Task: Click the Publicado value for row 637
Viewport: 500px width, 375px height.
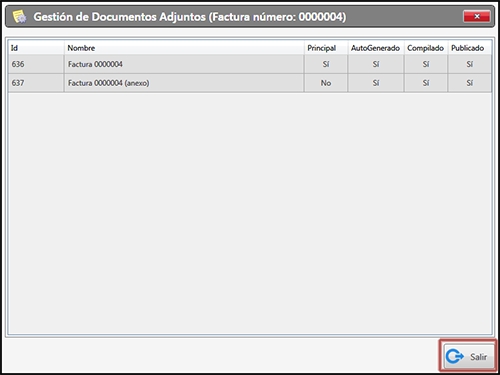Action: (x=469, y=83)
